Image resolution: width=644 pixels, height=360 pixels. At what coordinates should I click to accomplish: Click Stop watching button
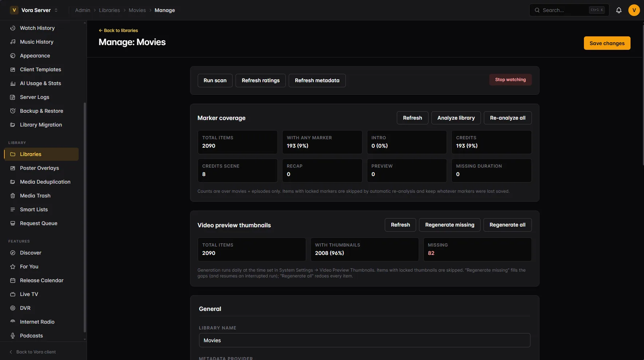pos(510,80)
